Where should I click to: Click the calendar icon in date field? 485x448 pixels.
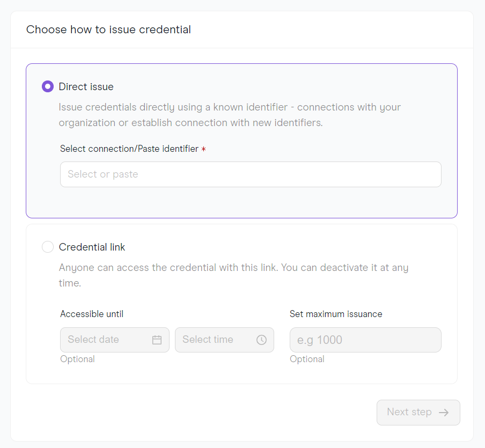pos(157,340)
